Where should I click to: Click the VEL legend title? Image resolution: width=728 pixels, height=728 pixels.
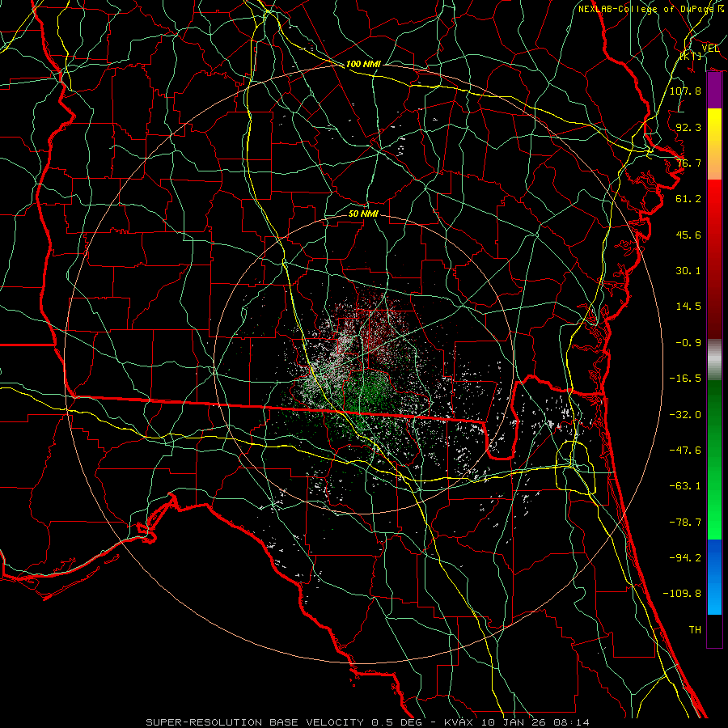coord(710,49)
